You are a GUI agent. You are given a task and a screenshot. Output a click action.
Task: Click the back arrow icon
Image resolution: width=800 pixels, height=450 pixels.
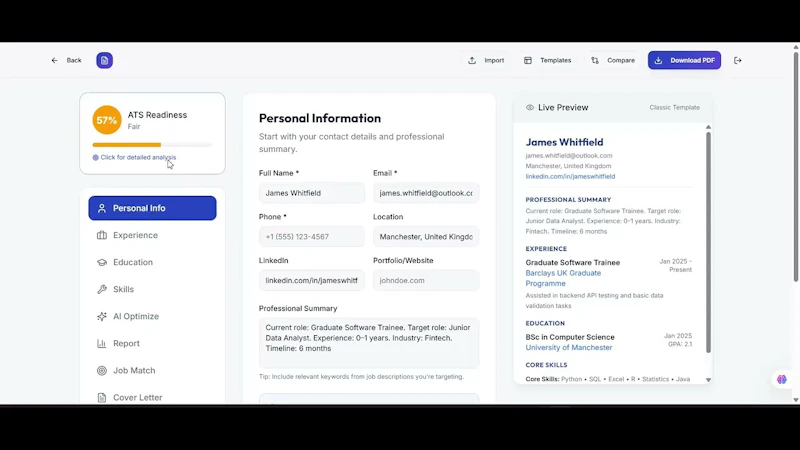(x=54, y=60)
